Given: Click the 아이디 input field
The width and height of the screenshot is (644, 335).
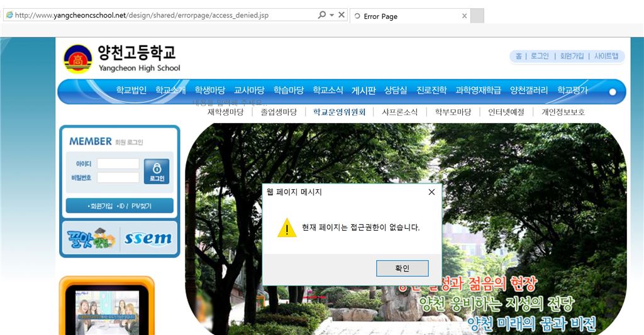Looking at the screenshot, I should 118,163.
